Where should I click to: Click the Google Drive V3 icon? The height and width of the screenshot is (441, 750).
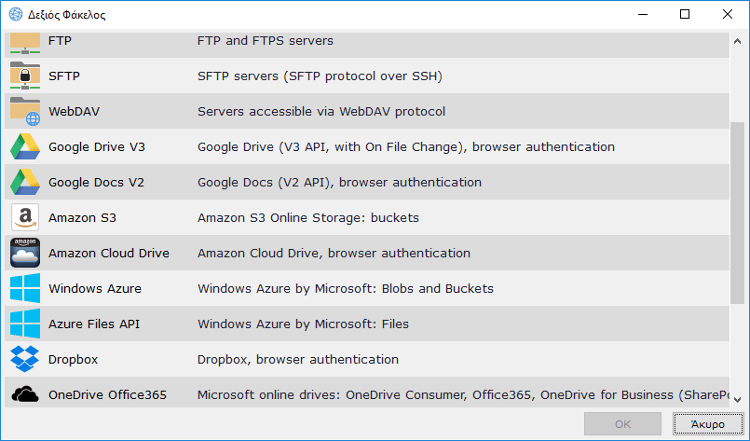pos(25,146)
